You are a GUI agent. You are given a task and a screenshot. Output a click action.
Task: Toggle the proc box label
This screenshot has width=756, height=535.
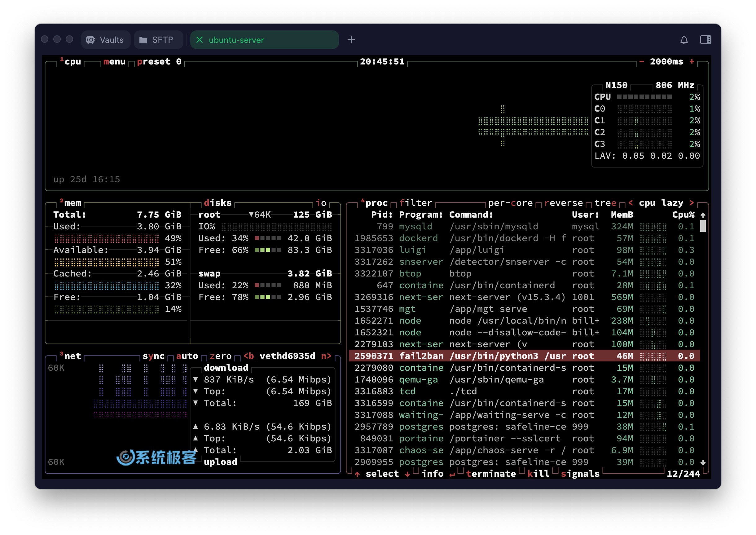pyautogui.click(x=374, y=203)
